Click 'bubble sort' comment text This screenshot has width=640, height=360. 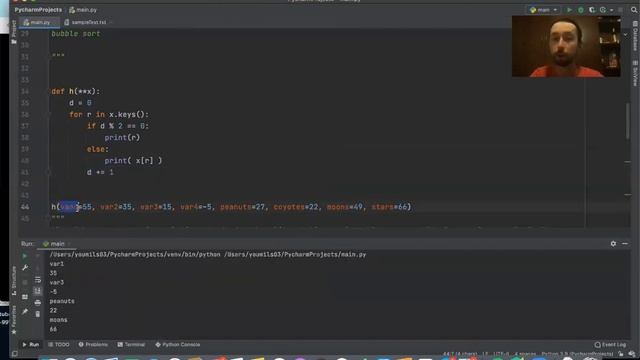76,34
